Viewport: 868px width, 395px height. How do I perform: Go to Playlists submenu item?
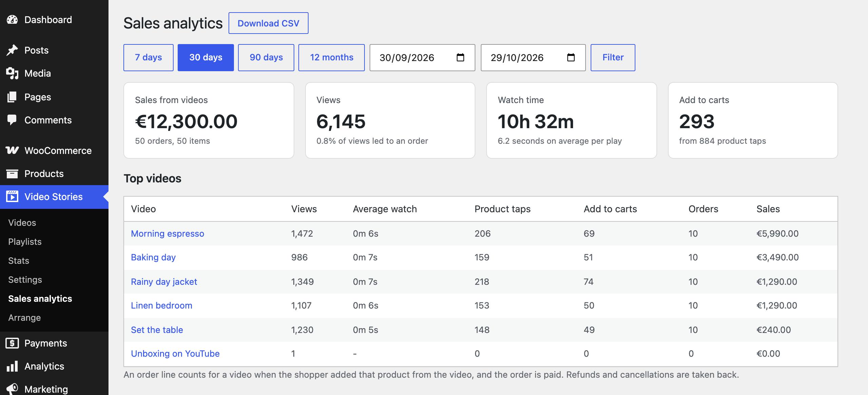[x=25, y=242]
